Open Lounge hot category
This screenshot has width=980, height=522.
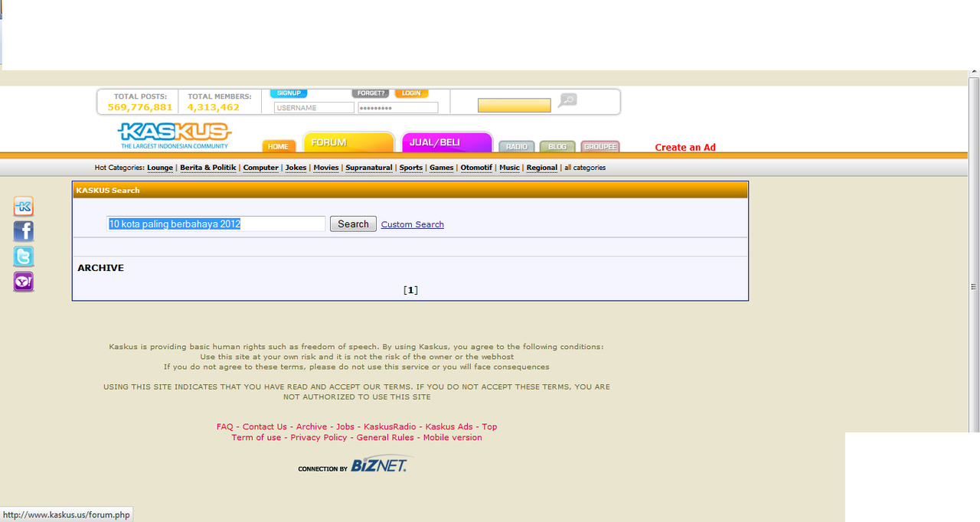[x=160, y=168]
